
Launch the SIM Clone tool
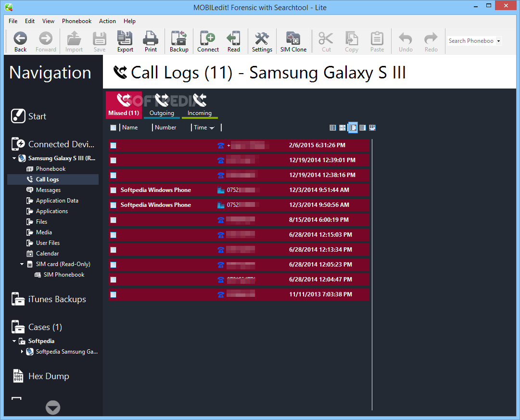(x=293, y=41)
